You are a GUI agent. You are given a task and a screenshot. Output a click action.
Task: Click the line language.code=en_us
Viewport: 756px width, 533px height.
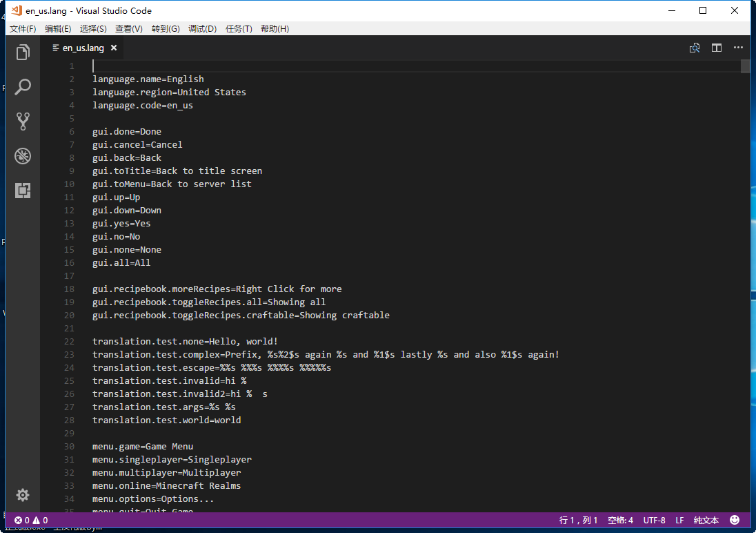(143, 105)
